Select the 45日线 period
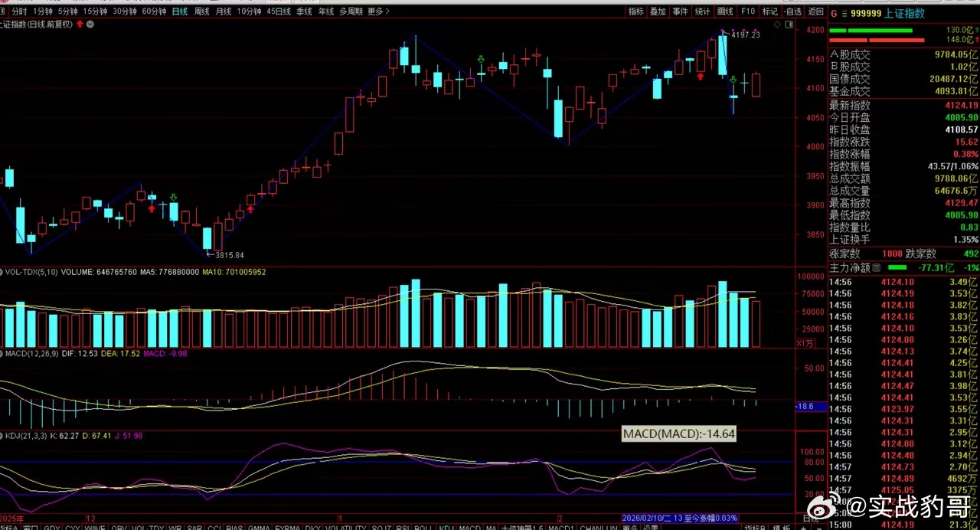 [279, 11]
